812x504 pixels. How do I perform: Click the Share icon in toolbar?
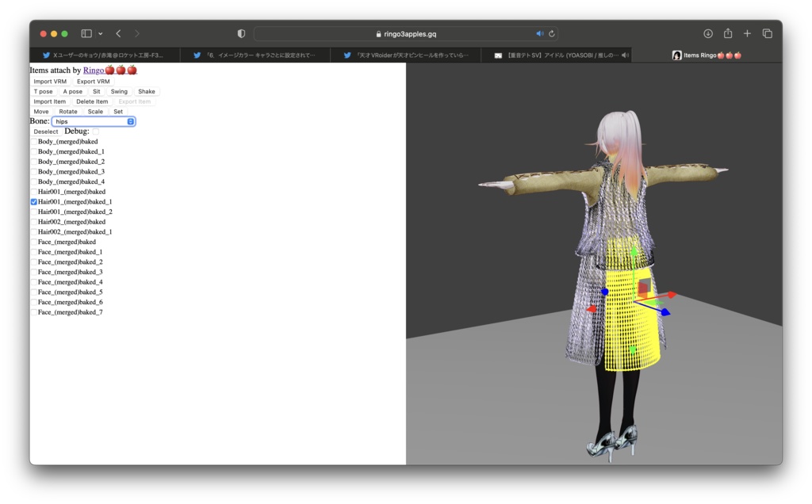pyautogui.click(x=728, y=34)
